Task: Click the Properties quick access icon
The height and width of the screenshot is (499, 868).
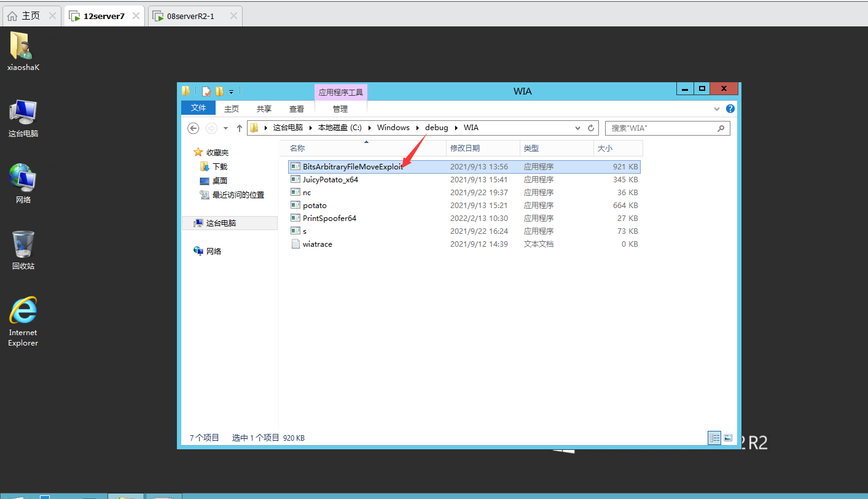Action: coord(206,91)
